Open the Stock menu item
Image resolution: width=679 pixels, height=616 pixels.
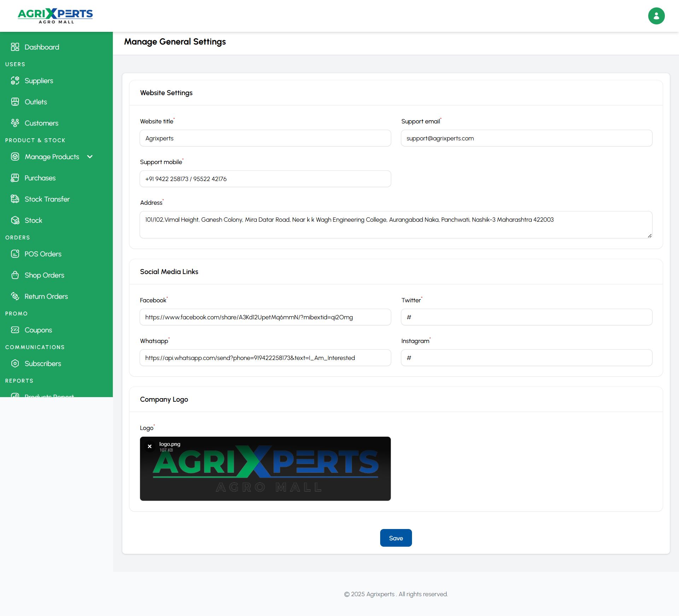[33, 220]
